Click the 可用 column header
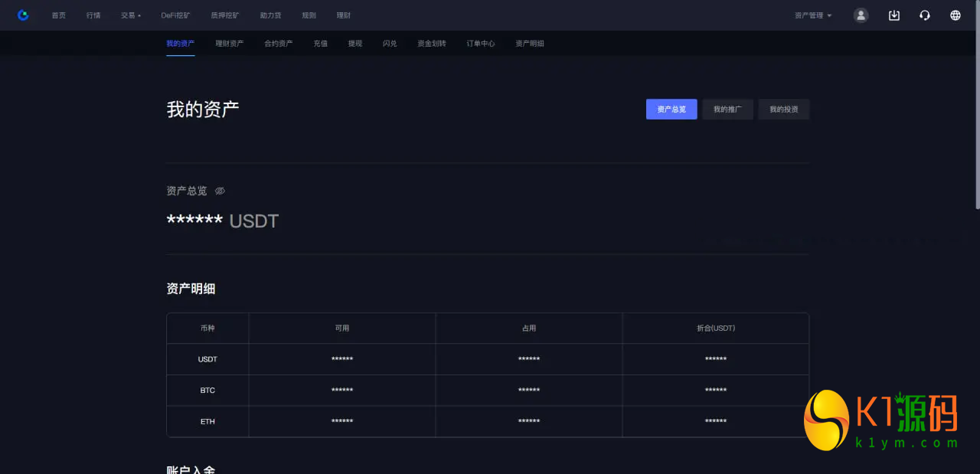 point(342,328)
